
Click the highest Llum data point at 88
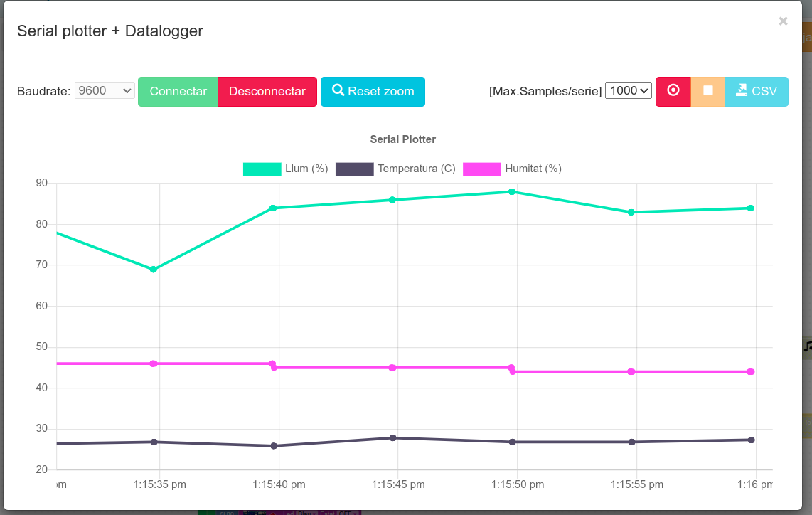tap(512, 192)
